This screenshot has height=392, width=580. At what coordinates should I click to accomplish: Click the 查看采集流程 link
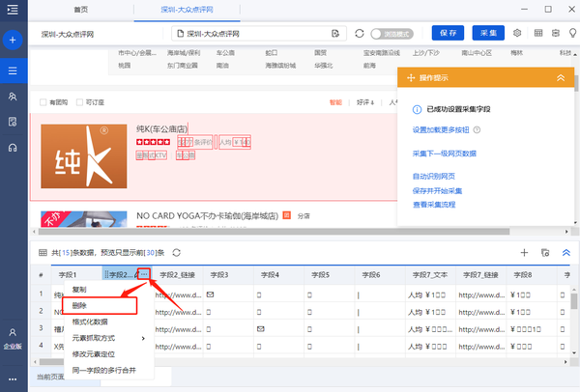(x=434, y=205)
